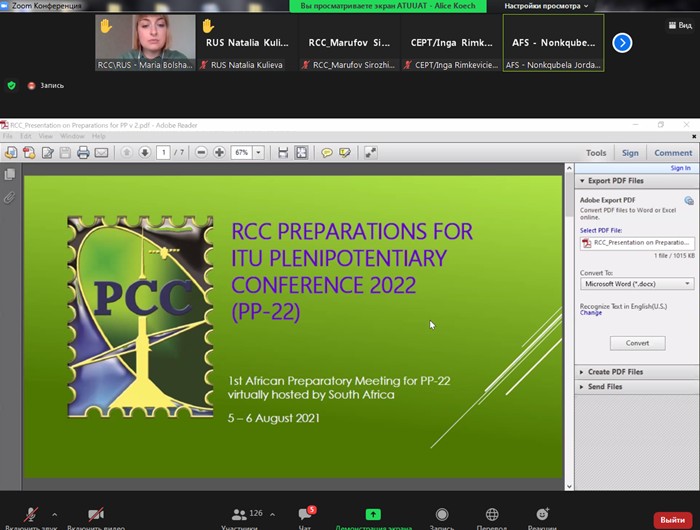This screenshot has width=700, height=530.
Task: Select the RCC_Presentation file entry field
Action: (637, 243)
